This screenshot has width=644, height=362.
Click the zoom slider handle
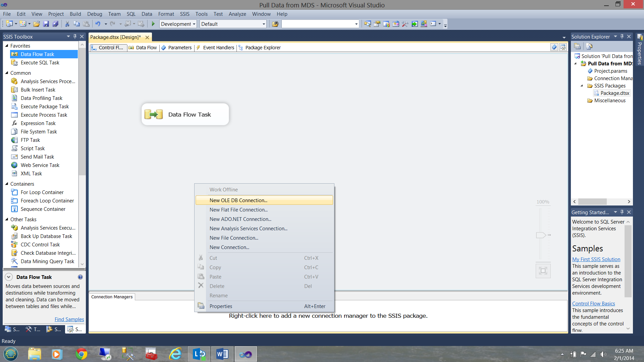click(x=541, y=235)
